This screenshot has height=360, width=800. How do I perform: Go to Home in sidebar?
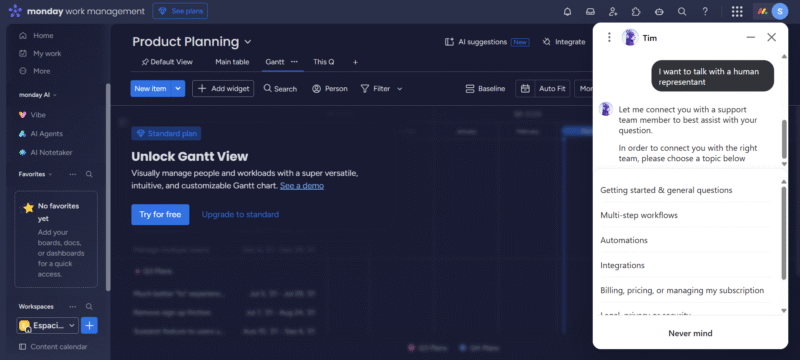[x=43, y=36]
